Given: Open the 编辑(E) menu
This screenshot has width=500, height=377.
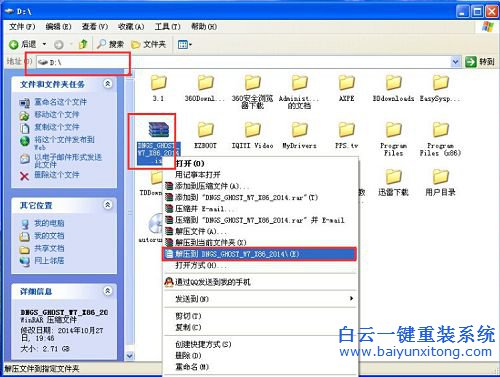Looking at the screenshot, I should click(58, 26).
